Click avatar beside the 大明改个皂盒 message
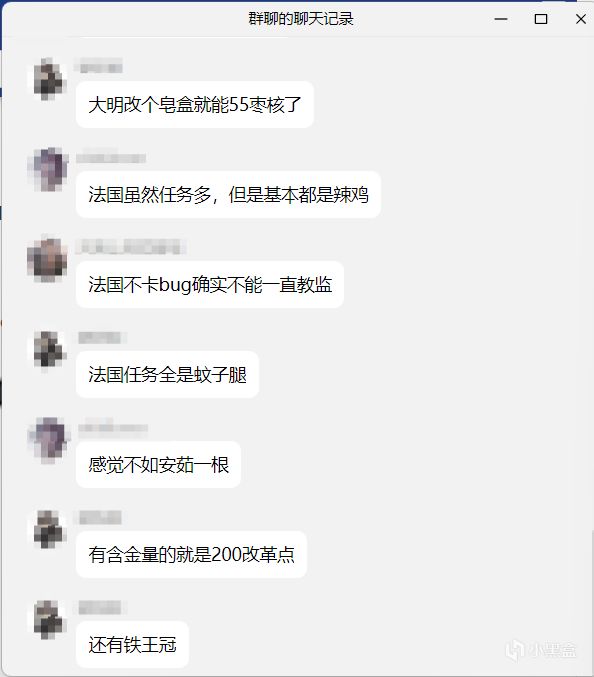 [47, 79]
